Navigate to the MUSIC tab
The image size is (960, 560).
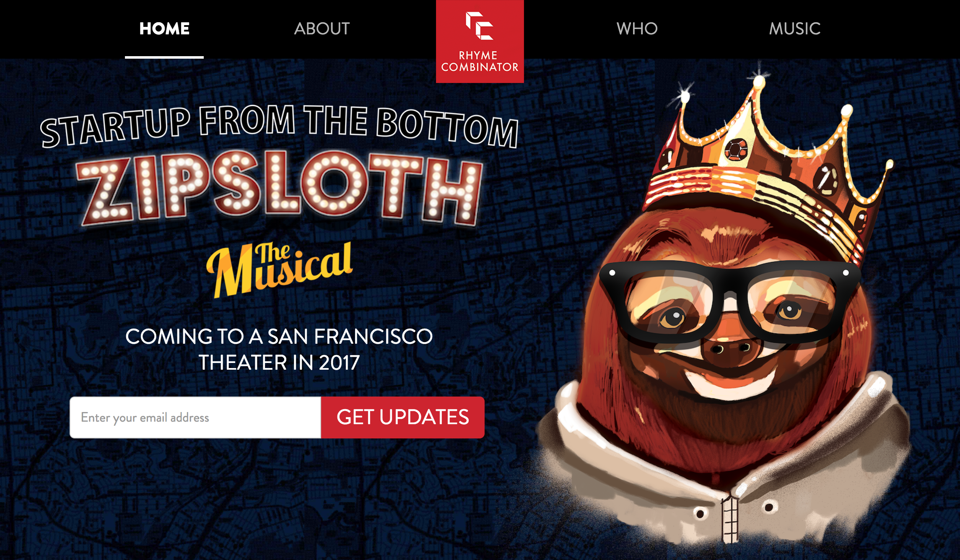pyautogui.click(x=795, y=29)
